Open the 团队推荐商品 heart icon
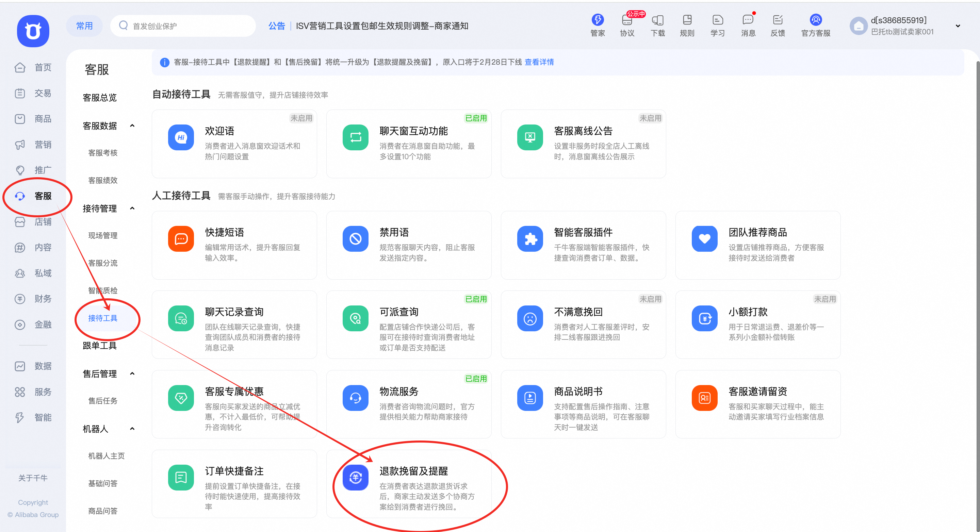The image size is (980, 532). (705, 239)
